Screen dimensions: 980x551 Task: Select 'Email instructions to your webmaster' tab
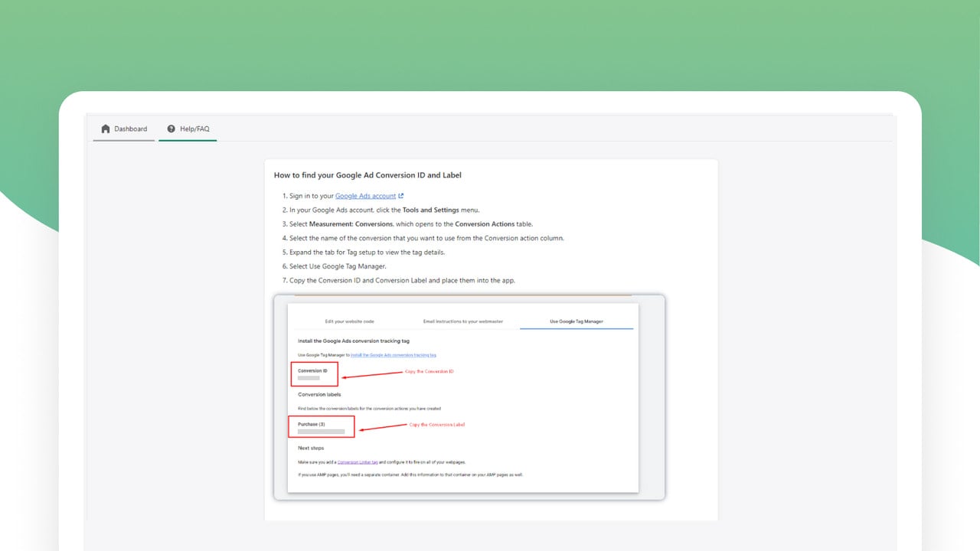(x=463, y=321)
